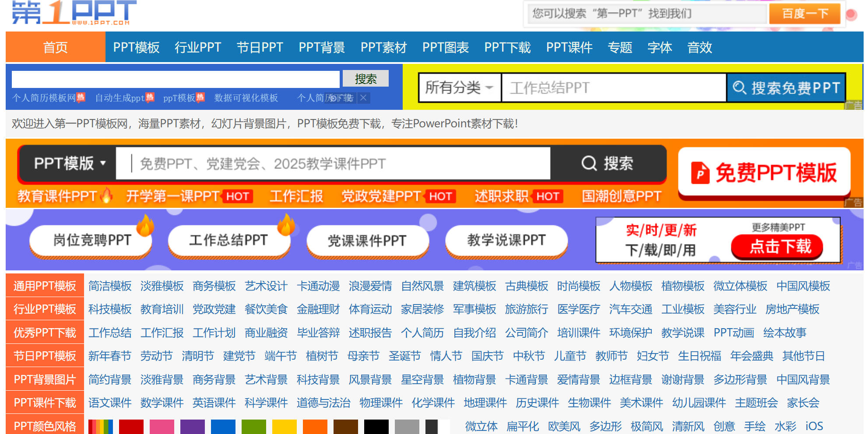This screenshot has width=868, height=434.
Task: Click the red P document icon
Action: 700,173
